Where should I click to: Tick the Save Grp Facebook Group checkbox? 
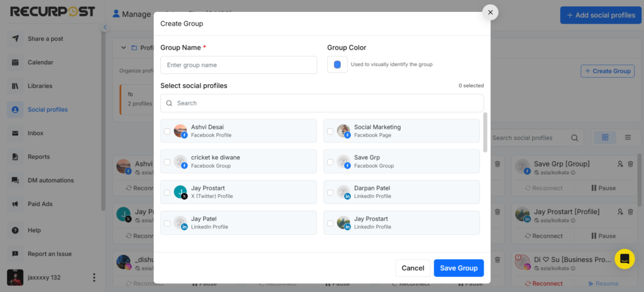pyautogui.click(x=330, y=162)
